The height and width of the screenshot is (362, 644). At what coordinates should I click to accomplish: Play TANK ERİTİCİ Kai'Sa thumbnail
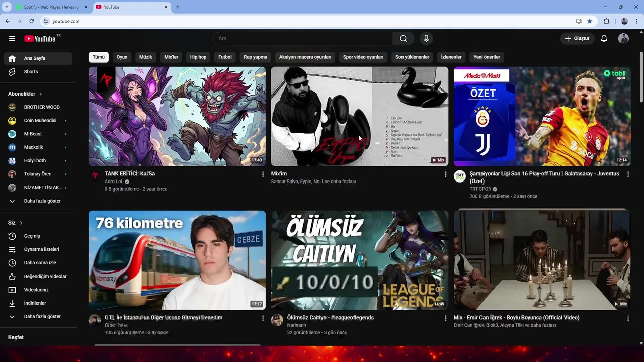pos(177,117)
